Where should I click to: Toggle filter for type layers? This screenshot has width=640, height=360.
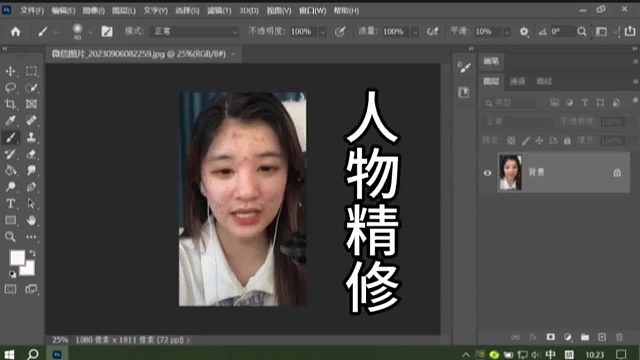tap(584, 102)
